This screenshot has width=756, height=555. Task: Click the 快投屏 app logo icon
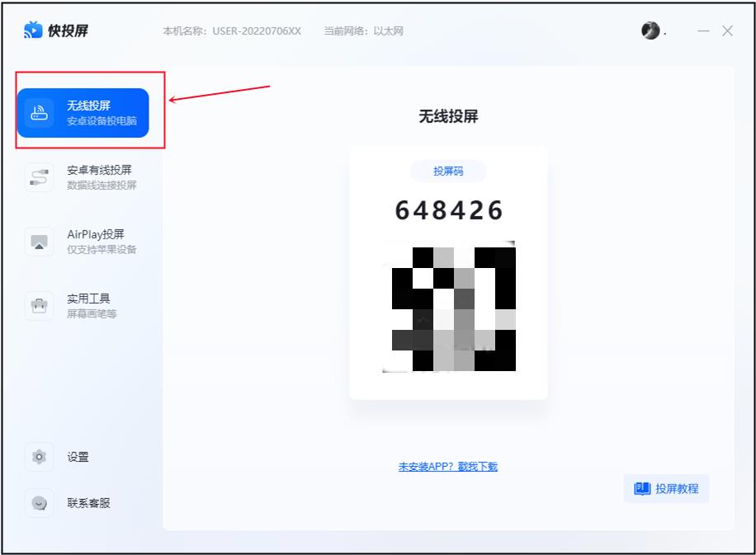point(33,31)
